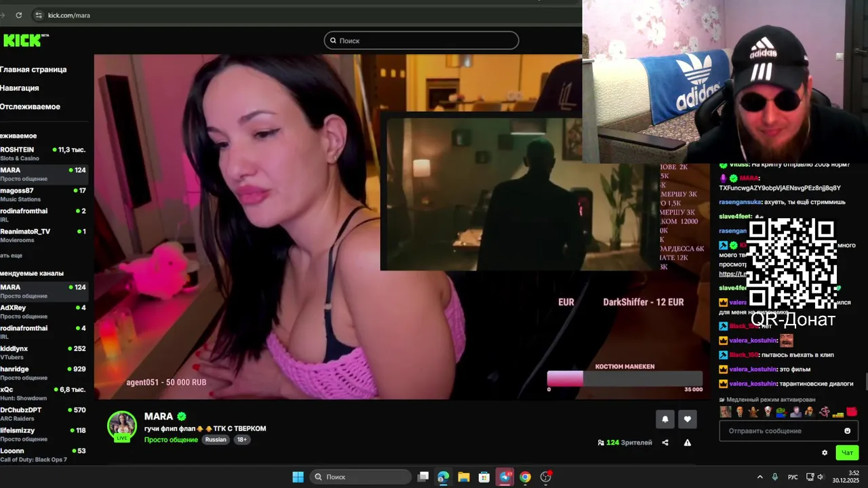Click the taskbar Поиск search box
The image size is (868, 488).
point(360,476)
